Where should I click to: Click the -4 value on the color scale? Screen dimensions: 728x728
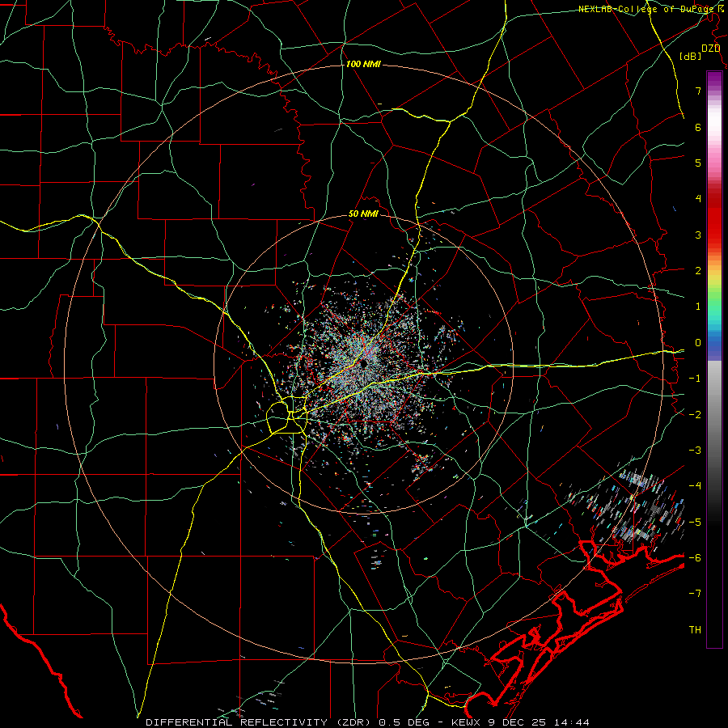(x=695, y=486)
